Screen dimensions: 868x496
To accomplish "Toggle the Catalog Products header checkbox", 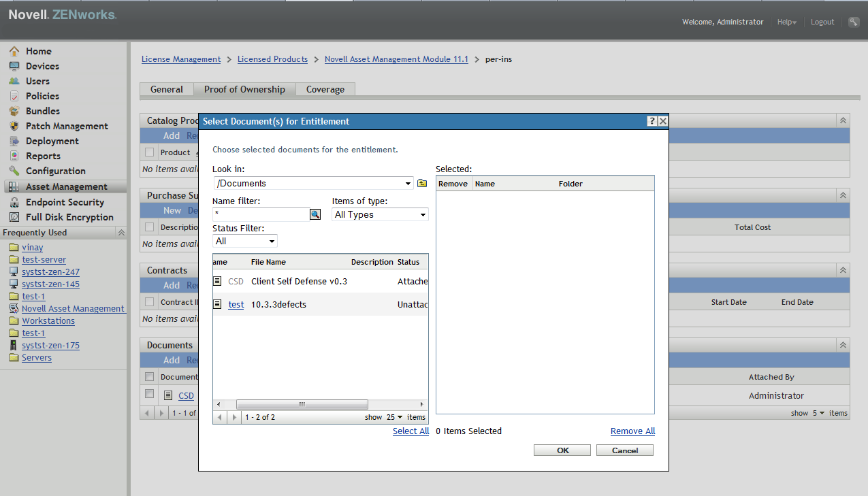I will coord(148,152).
